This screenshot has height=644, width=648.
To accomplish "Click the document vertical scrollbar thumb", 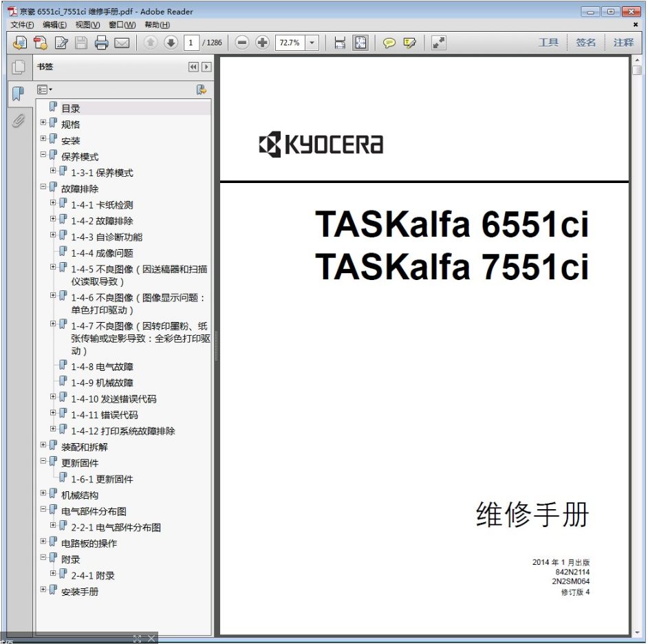I will tap(637, 69).
